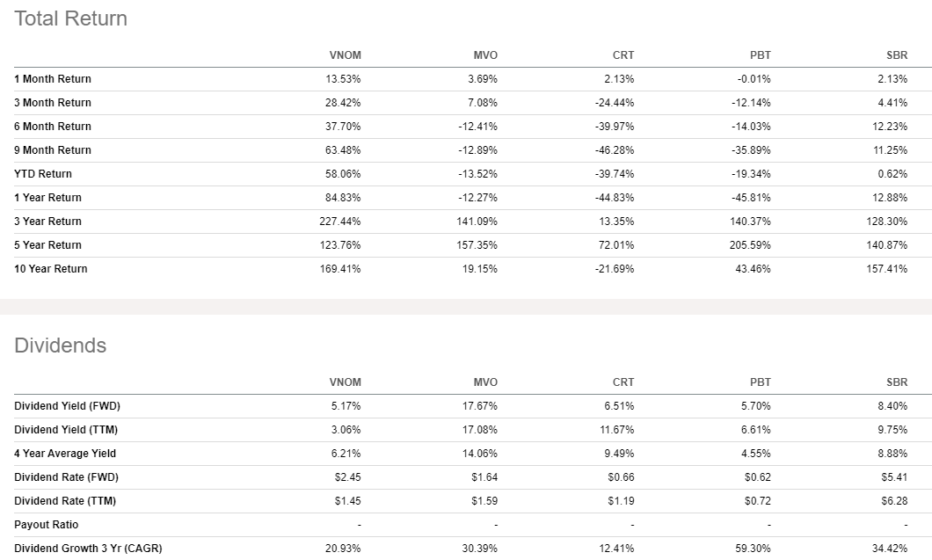Open SBR ticker in Total Return header
The image size is (932, 560).
click(x=897, y=55)
